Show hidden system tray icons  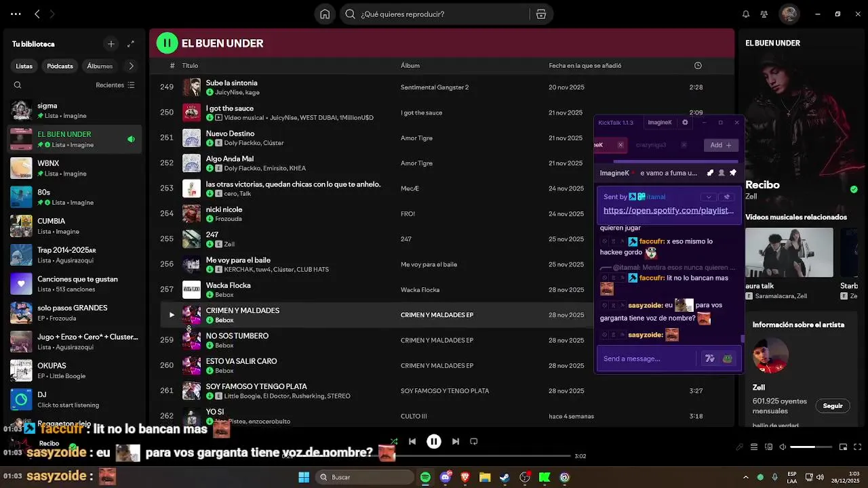coord(746,477)
